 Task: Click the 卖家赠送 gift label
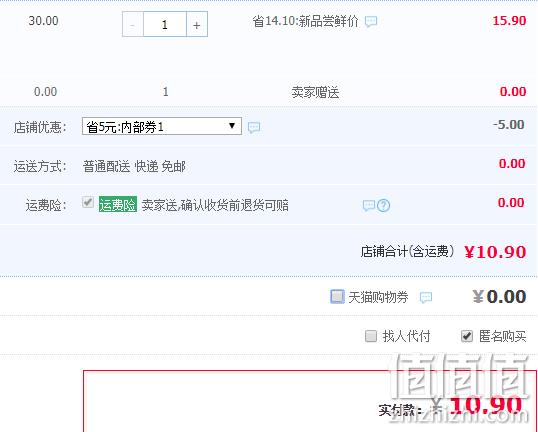coord(316,92)
